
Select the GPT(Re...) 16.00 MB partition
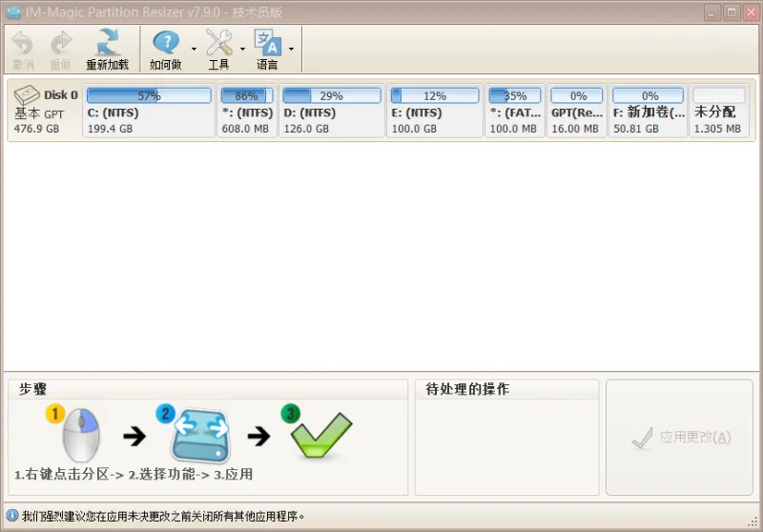[577, 111]
